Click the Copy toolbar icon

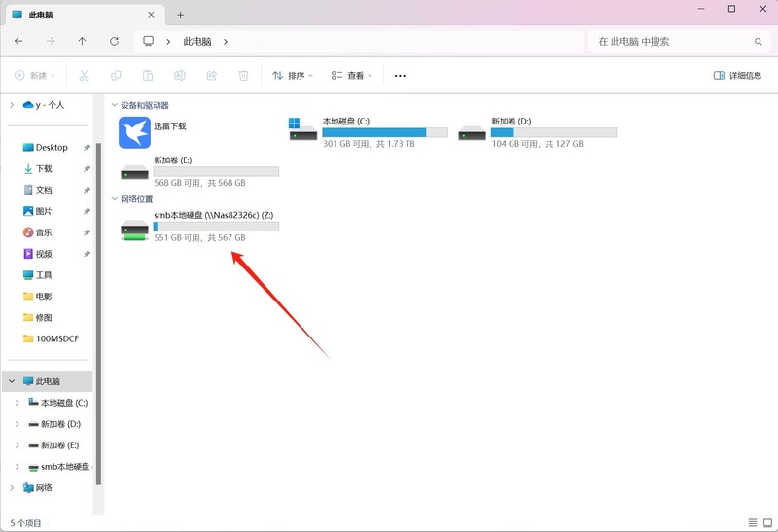(116, 76)
